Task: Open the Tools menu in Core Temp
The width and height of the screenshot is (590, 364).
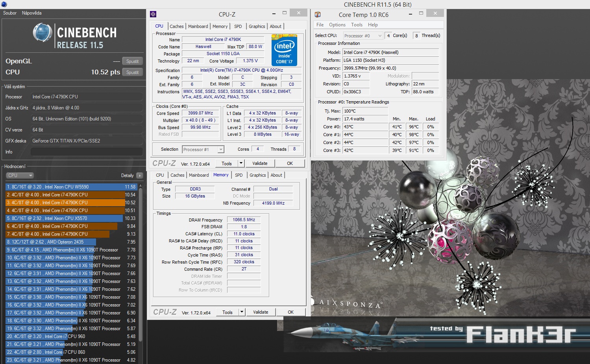Action: [x=357, y=25]
